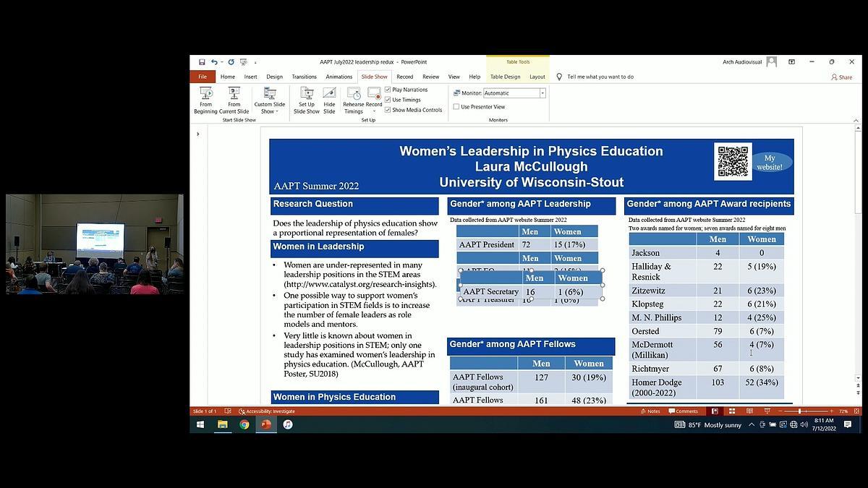This screenshot has width=868, height=488.
Task: Collapse the ribbon with the caret arrow
Action: point(856,120)
